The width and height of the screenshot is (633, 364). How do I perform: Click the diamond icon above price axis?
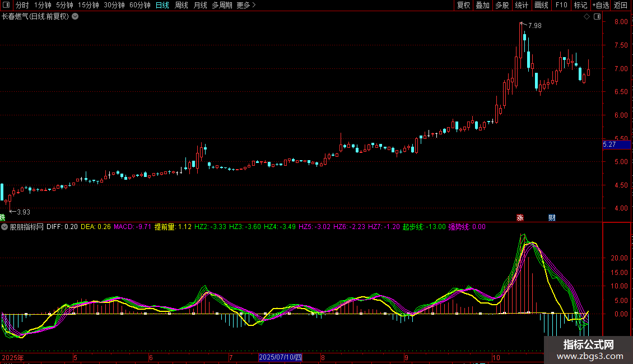tap(587, 17)
